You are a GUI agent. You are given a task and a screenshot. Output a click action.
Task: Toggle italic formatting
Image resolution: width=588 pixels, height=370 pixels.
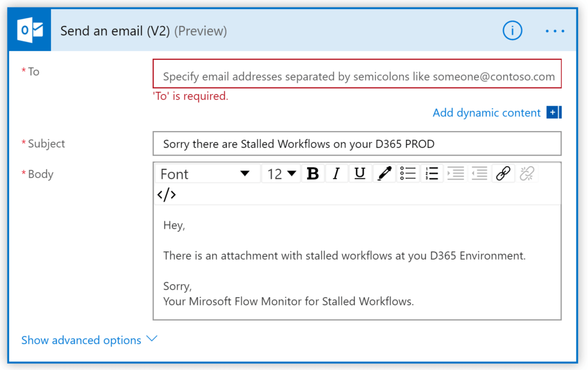[336, 174]
